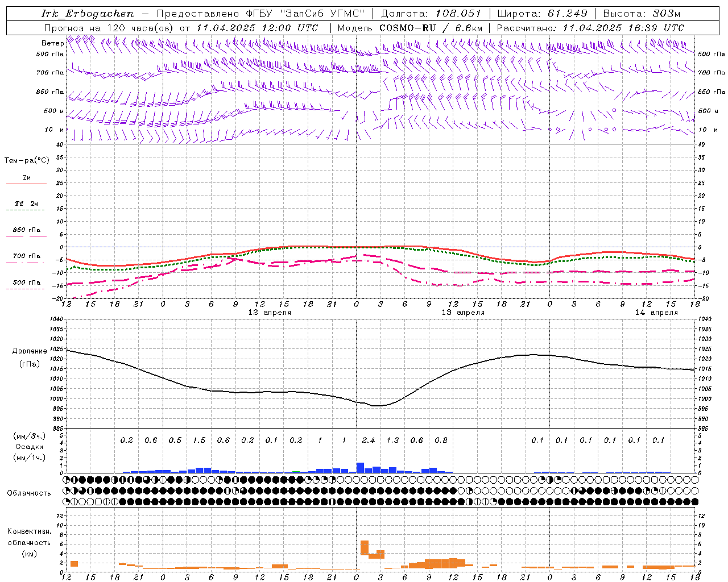Click the Прогноз на 120 часа(ов) text
This screenshot has height=582, width=728.
109,28
